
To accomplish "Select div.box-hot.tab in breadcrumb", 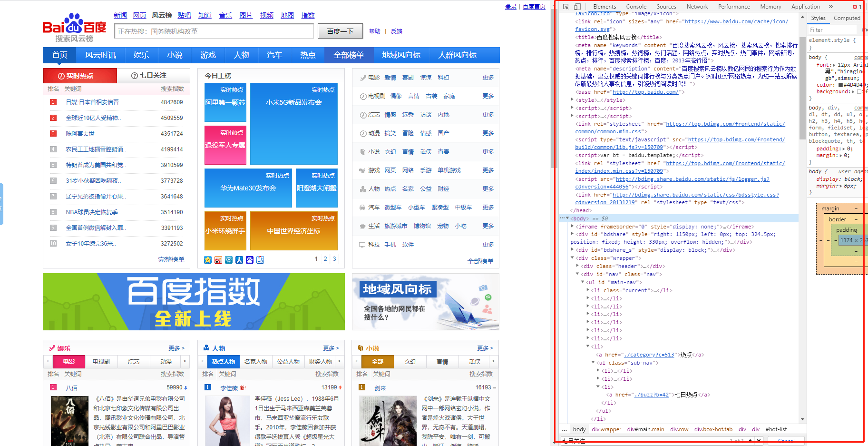I will 713,429.
